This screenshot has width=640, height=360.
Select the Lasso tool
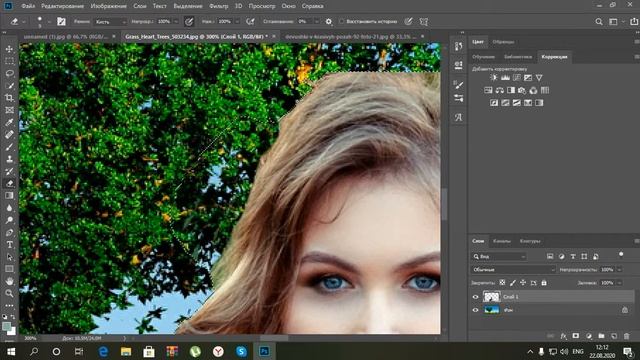point(9,73)
